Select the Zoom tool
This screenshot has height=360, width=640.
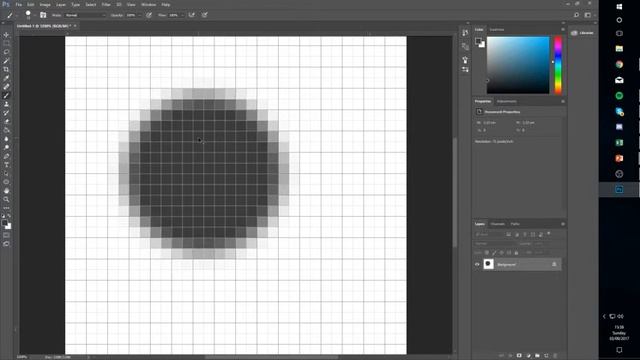pyautogui.click(x=6, y=199)
